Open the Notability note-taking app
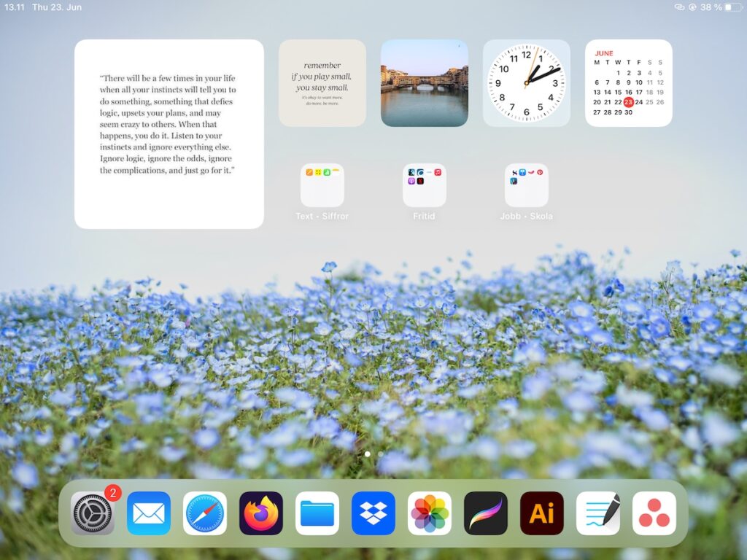The height and width of the screenshot is (560, 747). point(598,513)
